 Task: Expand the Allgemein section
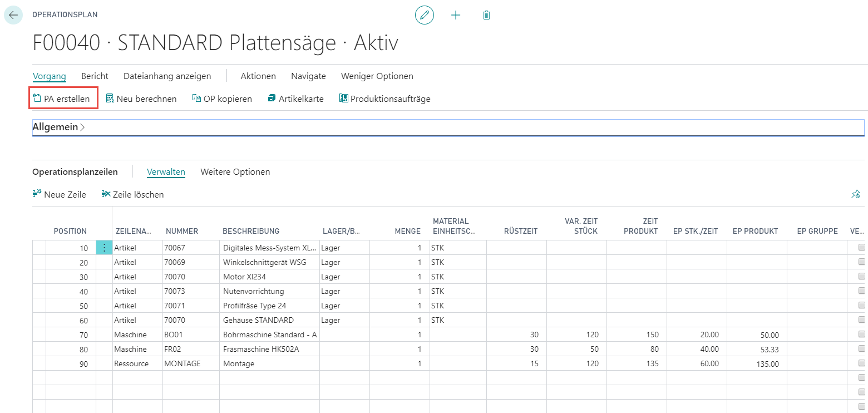pyautogui.click(x=58, y=127)
